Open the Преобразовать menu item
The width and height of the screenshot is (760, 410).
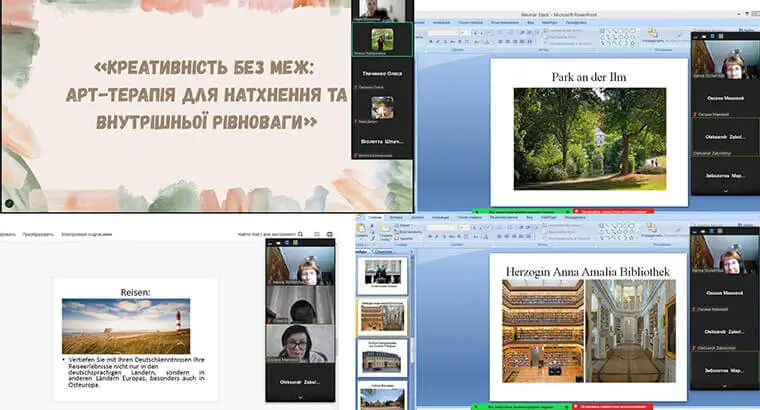click(39, 234)
